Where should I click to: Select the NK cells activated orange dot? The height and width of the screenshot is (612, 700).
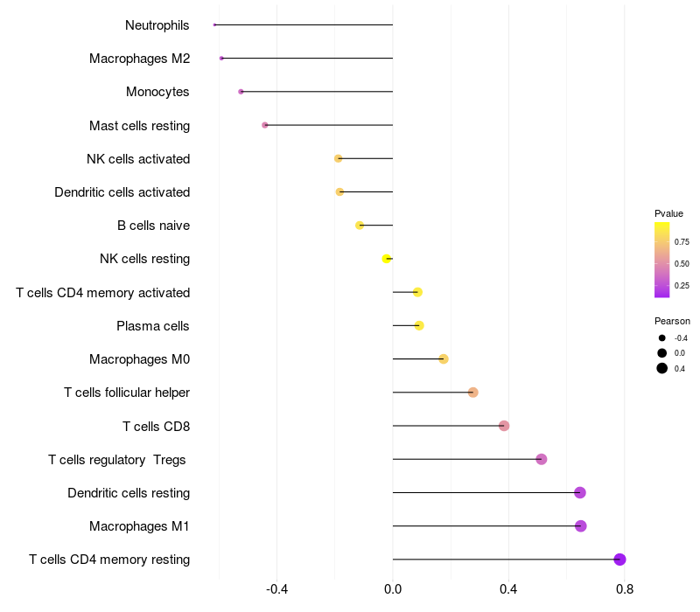click(x=339, y=158)
